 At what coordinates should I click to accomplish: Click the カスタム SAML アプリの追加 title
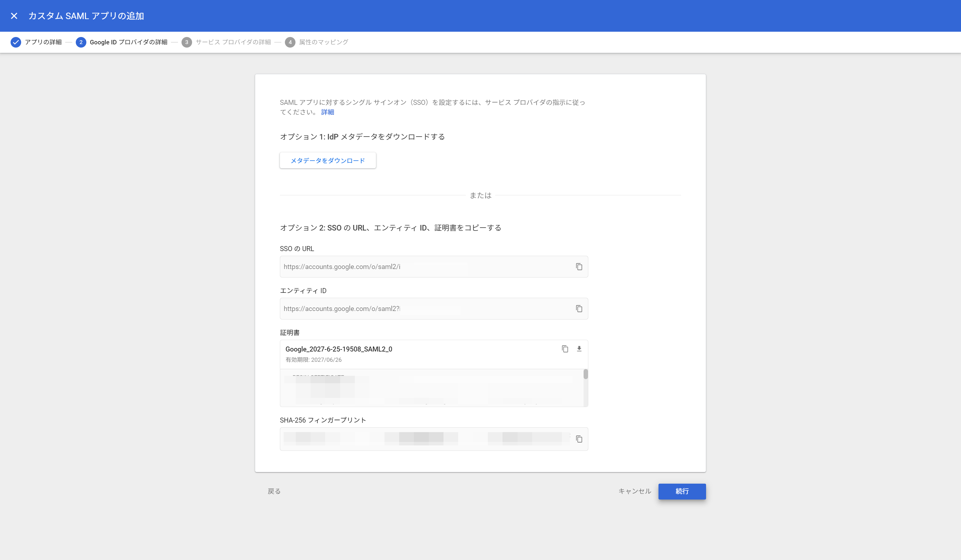point(86,16)
